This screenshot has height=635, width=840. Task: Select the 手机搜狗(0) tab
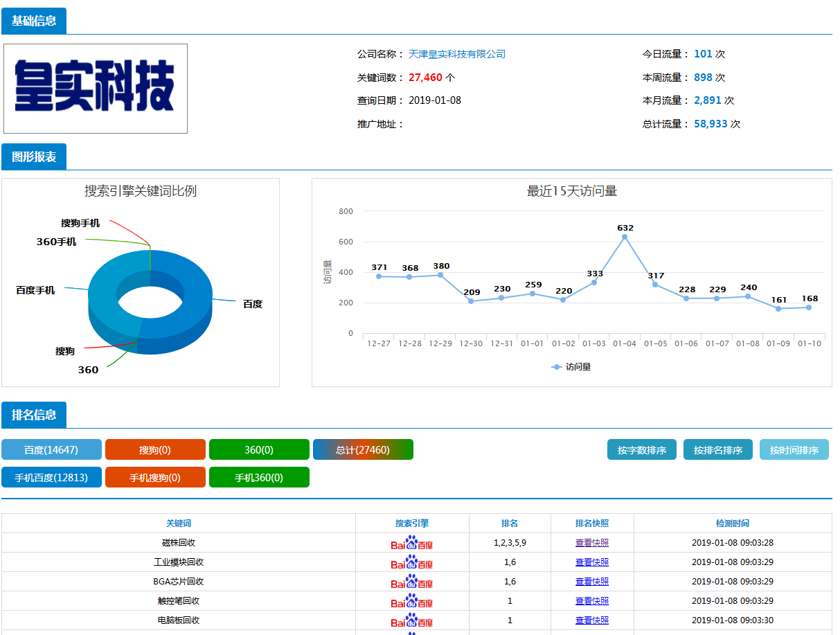click(x=155, y=477)
